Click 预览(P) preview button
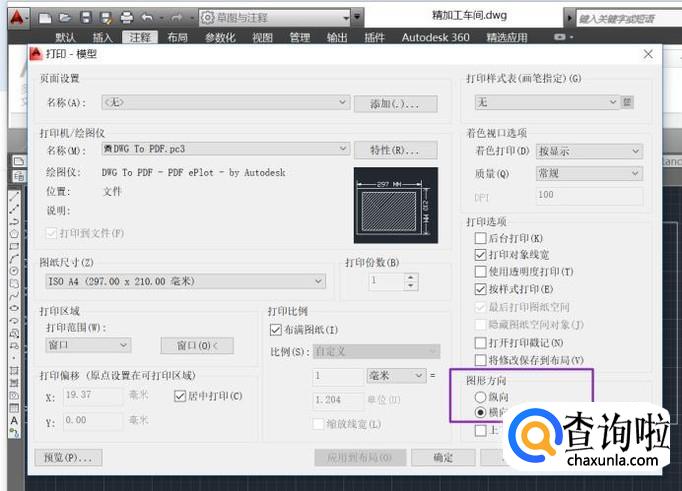The width and height of the screenshot is (682, 491). point(68,458)
